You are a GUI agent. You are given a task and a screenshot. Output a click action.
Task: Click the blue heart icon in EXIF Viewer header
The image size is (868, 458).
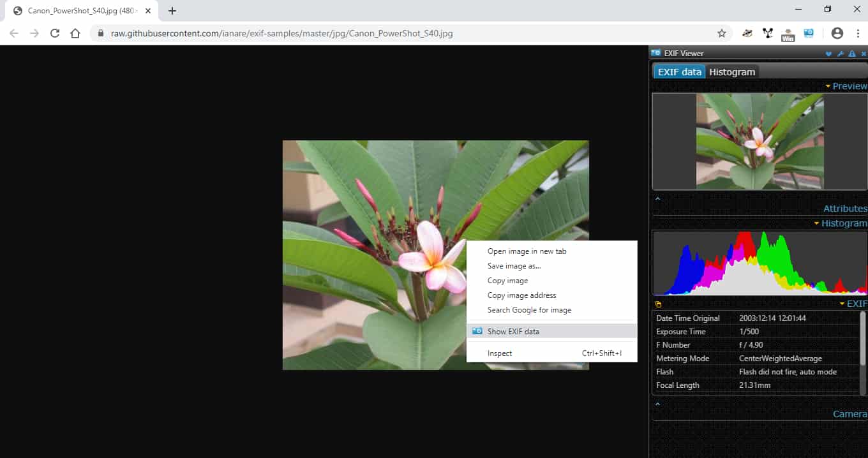coord(828,54)
